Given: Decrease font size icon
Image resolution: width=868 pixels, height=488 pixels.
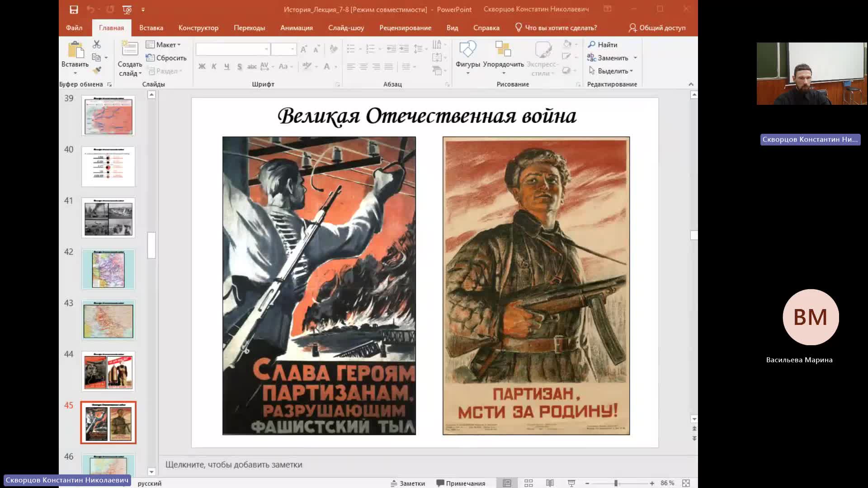Looking at the screenshot, I should [316, 49].
